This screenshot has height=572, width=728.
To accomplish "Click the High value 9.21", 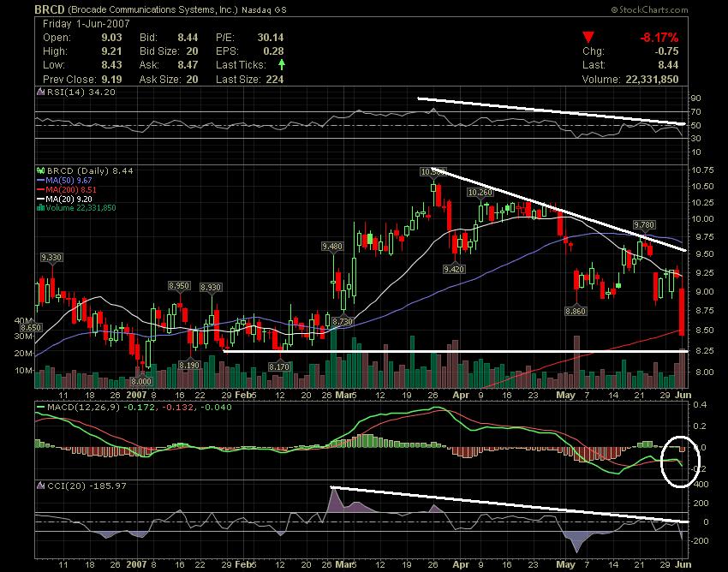I will pos(112,51).
